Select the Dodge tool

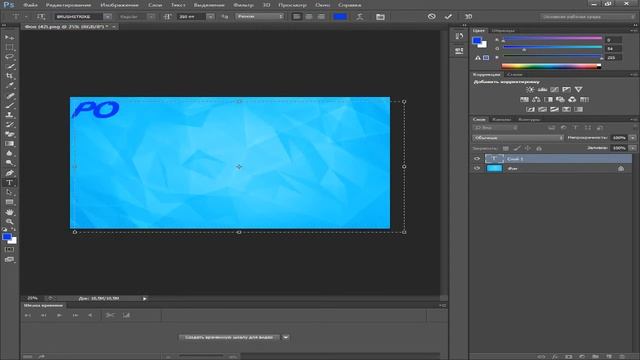click(9, 163)
